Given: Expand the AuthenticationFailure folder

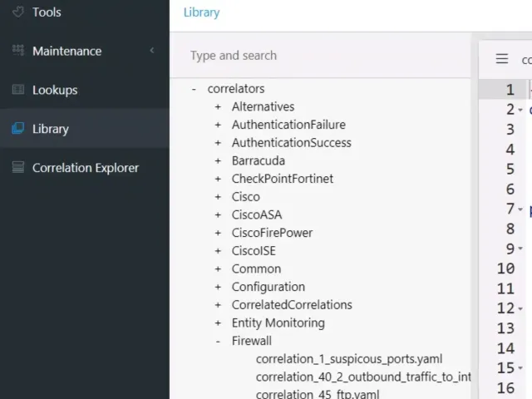Looking at the screenshot, I should (x=218, y=125).
